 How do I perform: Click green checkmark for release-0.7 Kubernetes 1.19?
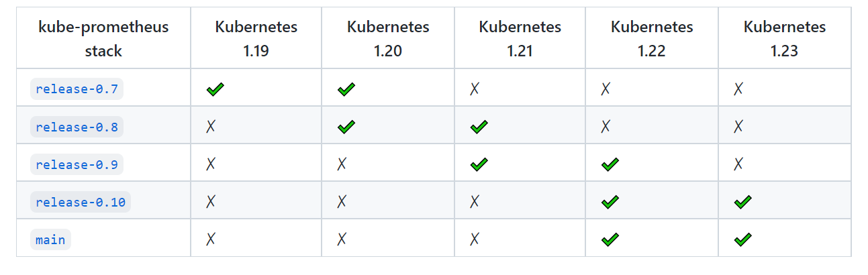215,89
